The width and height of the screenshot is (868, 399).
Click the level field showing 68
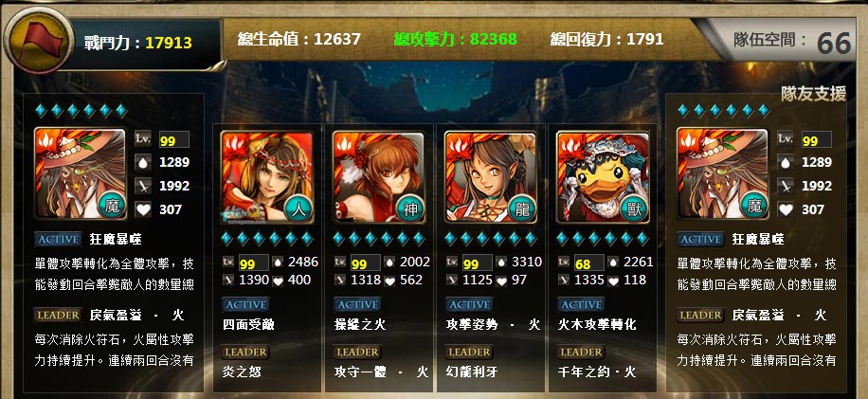pyautogui.click(x=589, y=263)
